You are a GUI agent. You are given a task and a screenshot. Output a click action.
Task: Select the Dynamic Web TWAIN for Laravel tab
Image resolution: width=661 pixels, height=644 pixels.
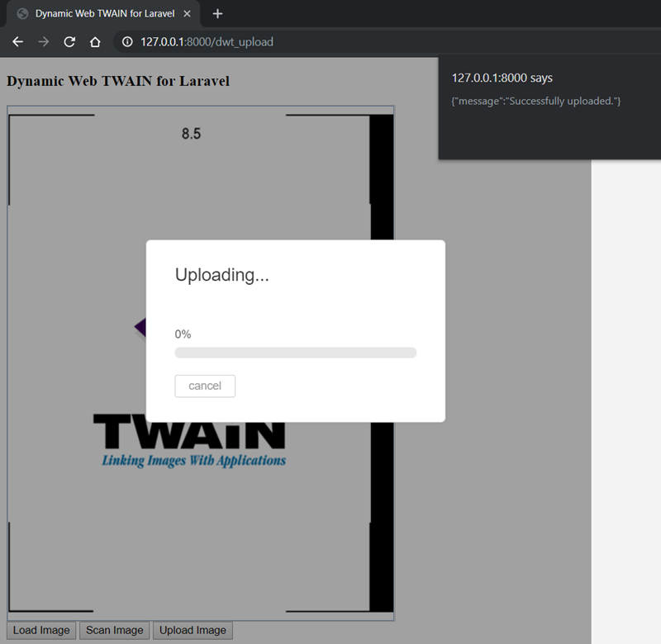[104, 14]
